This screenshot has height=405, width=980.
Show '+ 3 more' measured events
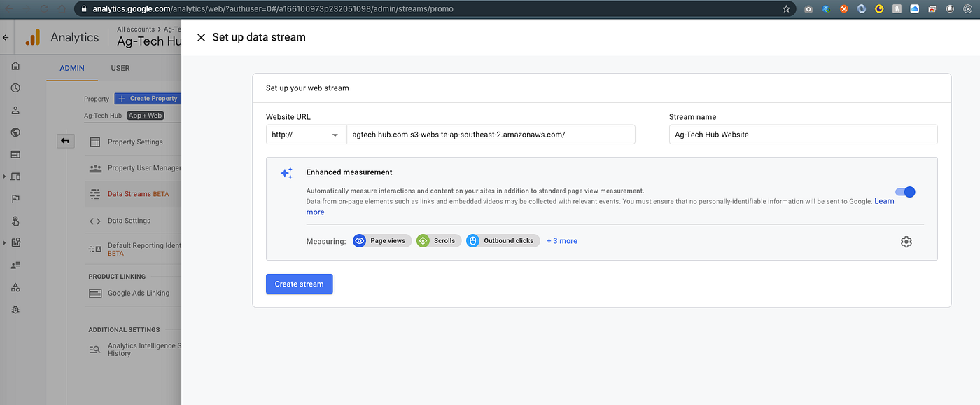(x=562, y=241)
